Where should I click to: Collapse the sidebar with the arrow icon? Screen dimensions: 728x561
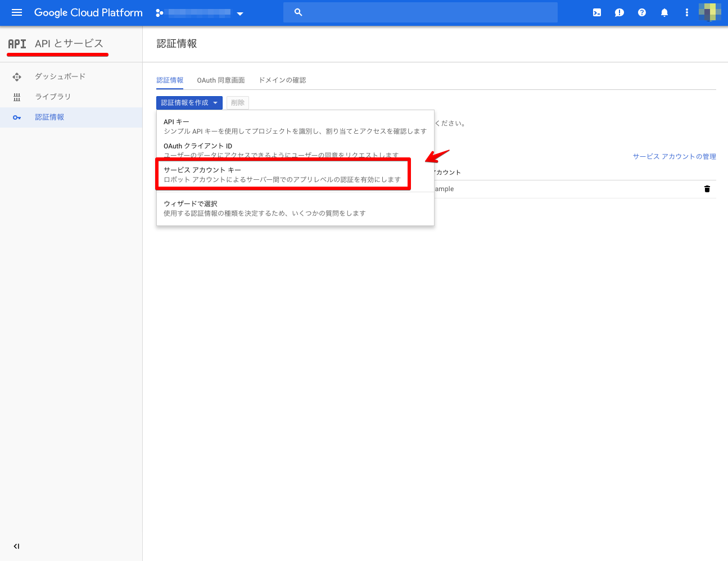tap(16, 546)
